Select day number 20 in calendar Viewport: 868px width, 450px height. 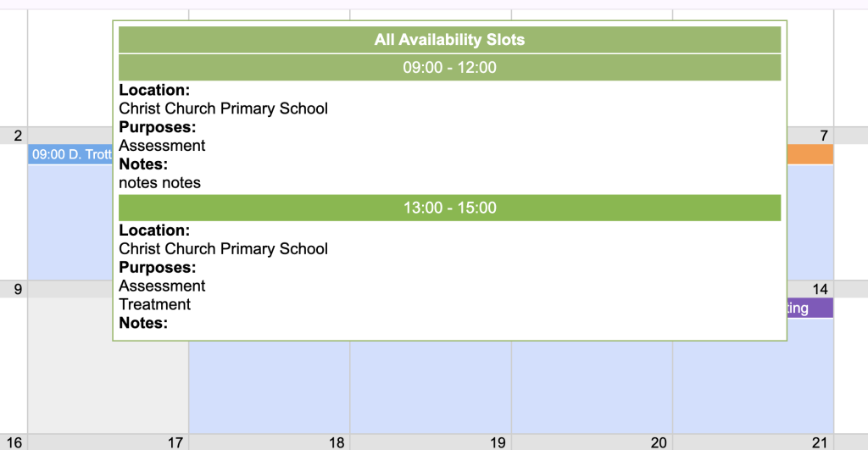pos(659,442)
